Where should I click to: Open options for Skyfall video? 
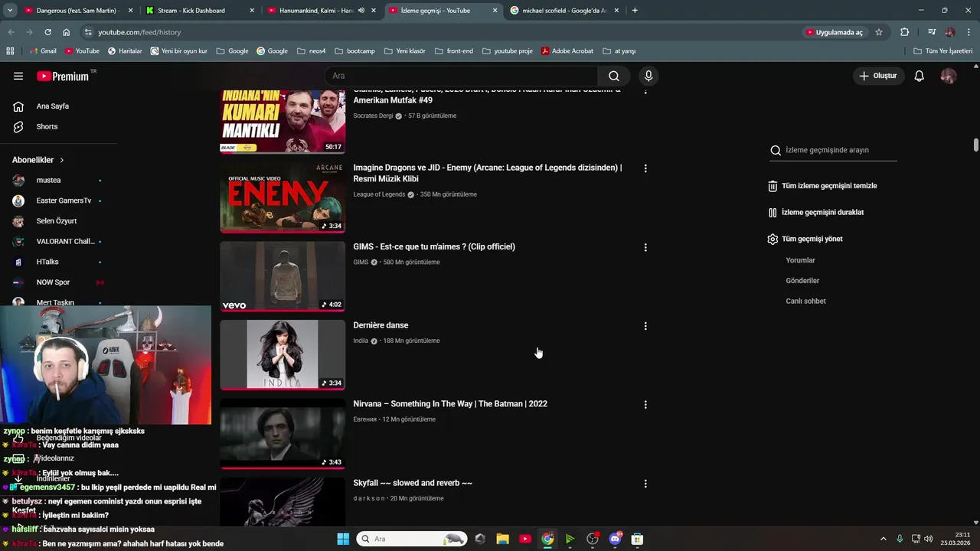[x=645, y=484]
